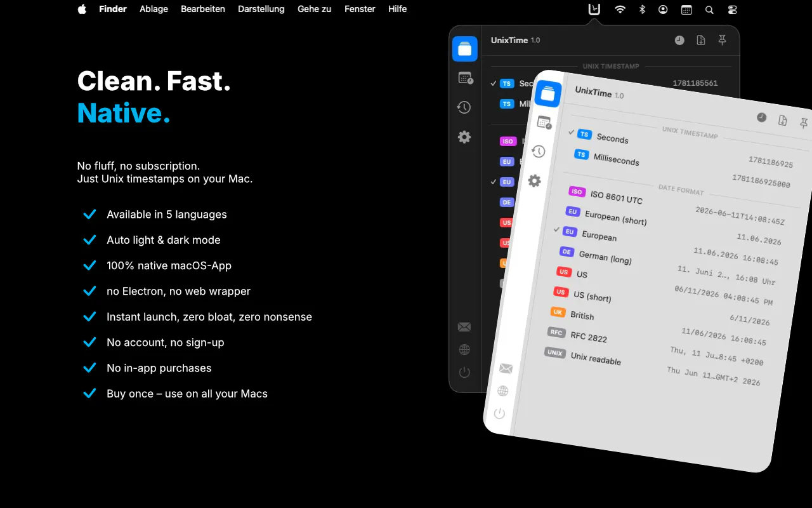Click mail envelope icon in light window

click(506, 368)
